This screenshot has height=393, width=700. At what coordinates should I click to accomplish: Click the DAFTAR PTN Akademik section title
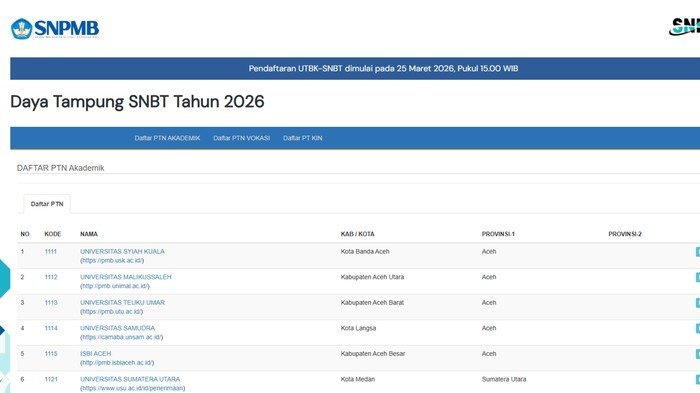61,168
